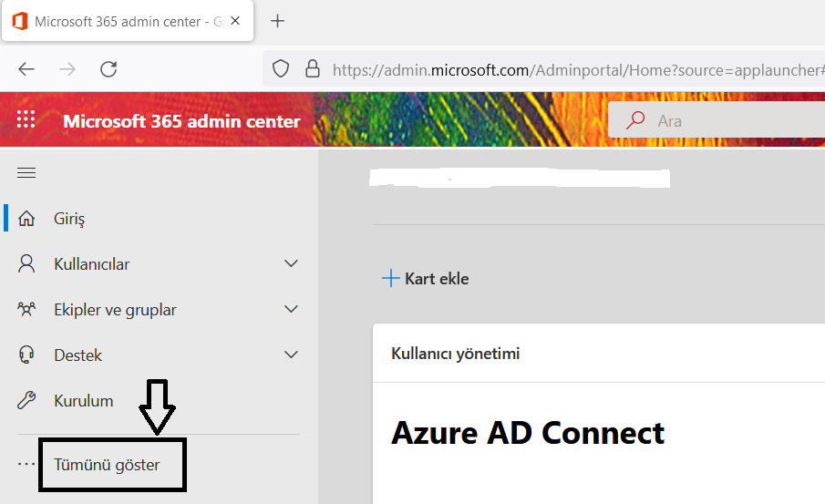This screenshot has height=504, width=825.
Task: Select the Microsoft 365 admin center browser tab
Action: click(x=128, y=21)
